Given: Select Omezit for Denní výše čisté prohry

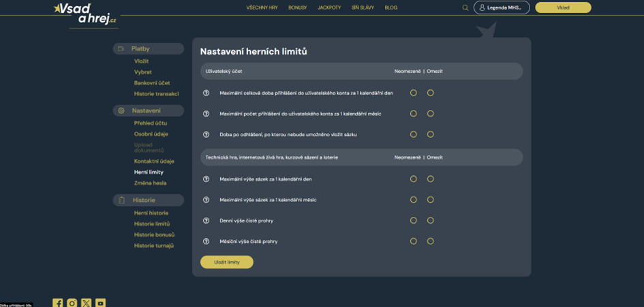Looking at the screenshot, I should pyautogui.click(x=431, y=220).
